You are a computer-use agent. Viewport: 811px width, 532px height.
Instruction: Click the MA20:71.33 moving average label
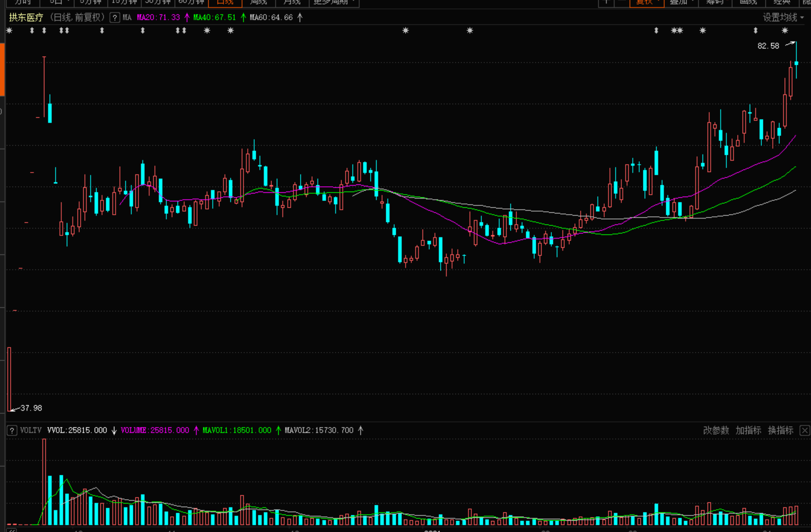click(159, 18)
